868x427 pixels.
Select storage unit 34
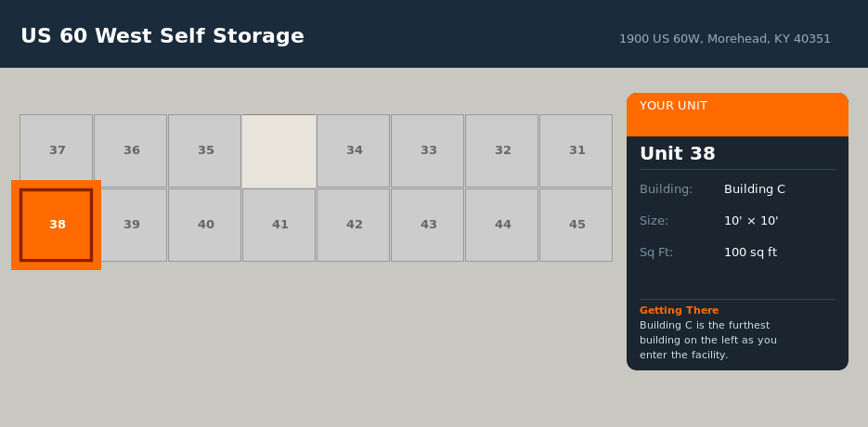pyautogui.click(x=354, y=150)
